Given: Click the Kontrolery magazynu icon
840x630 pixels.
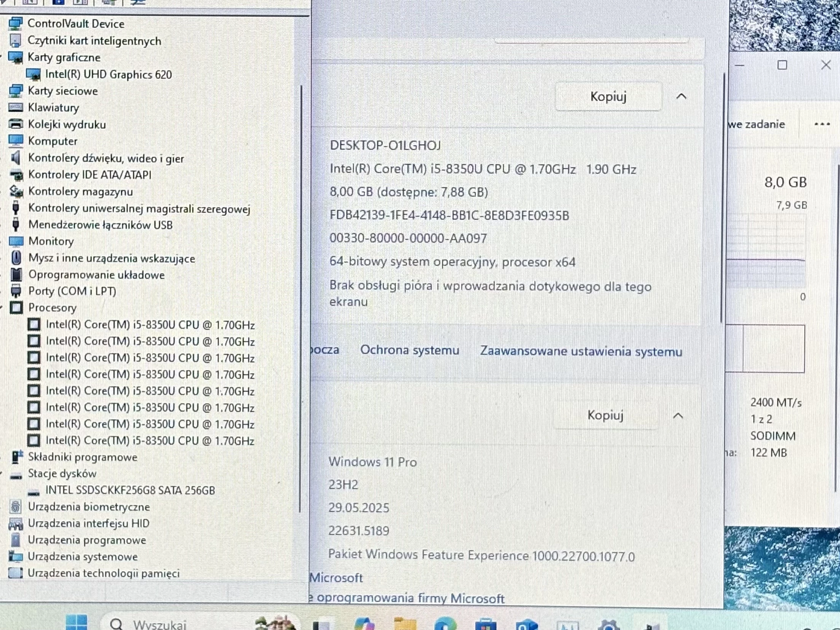Looking at the screenshot, I should pyautogui.click(x=16, y=191).
